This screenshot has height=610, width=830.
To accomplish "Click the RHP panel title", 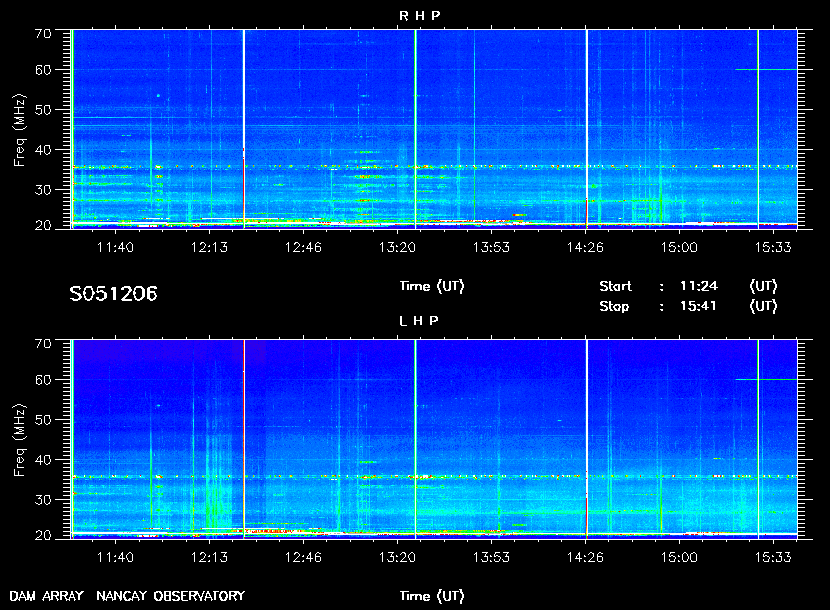I will click(x=419, y=15).
